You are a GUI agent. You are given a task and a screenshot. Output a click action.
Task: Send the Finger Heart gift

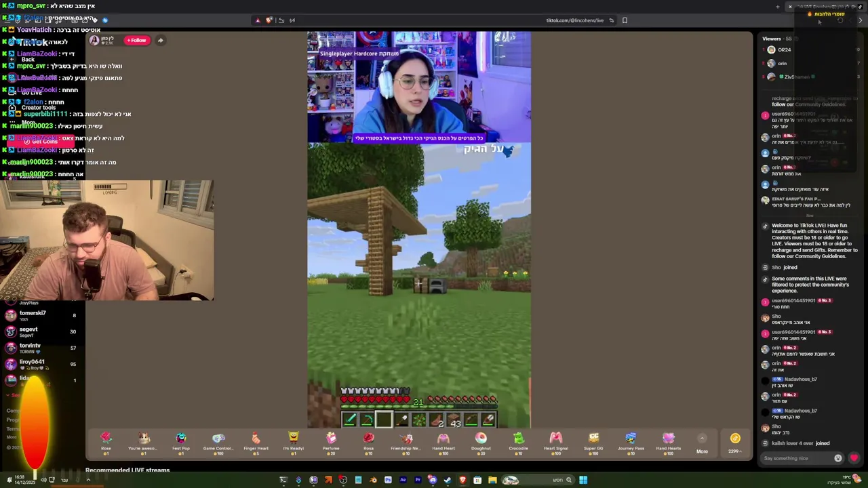256,443
